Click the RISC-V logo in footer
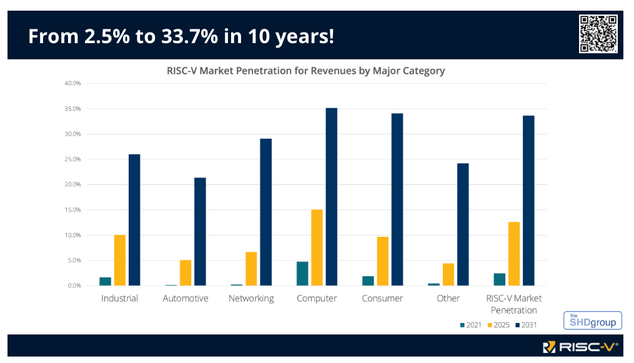The image size is (634, 363). (580, 347)
